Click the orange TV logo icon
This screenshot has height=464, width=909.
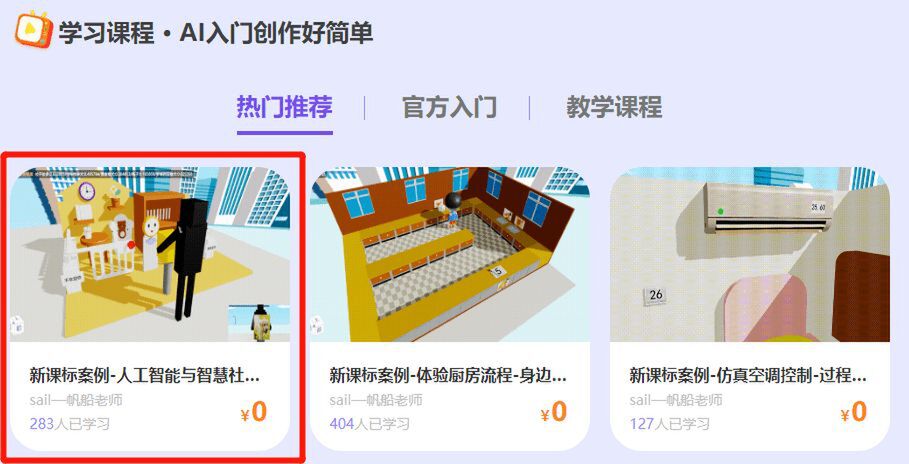point(34,30)
